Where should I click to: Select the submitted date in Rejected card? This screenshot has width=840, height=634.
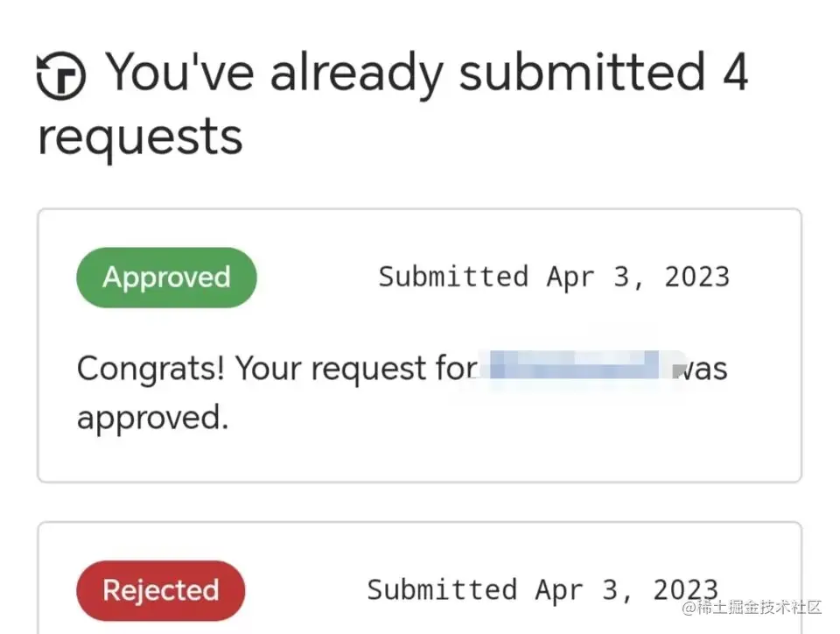(x=542, y=589)
